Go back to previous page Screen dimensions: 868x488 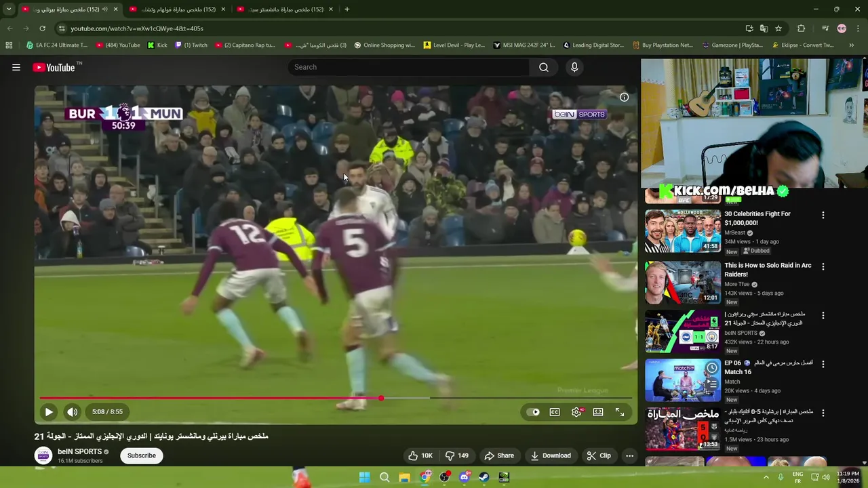pyautogui.click(x=9, y=28)
